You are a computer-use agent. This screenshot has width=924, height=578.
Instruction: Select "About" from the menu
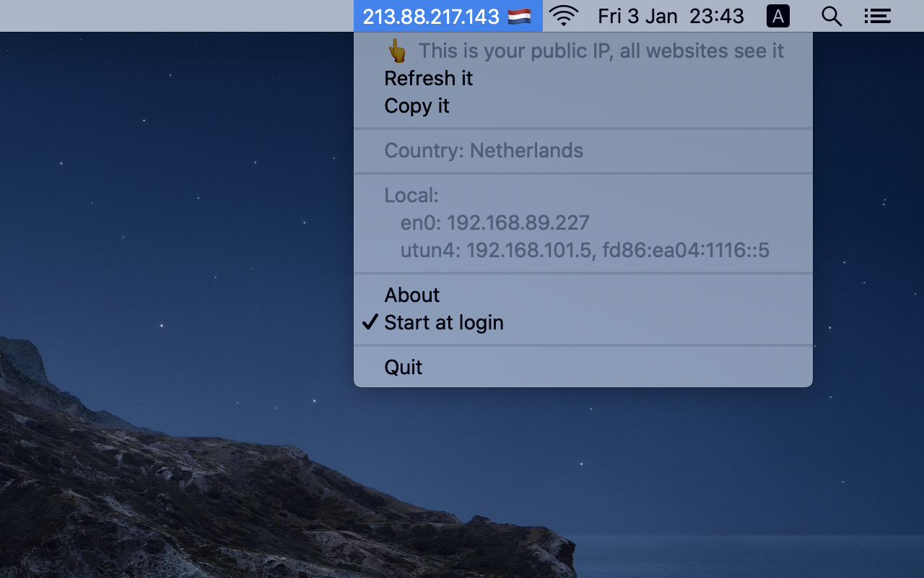(x=411, y=295)
